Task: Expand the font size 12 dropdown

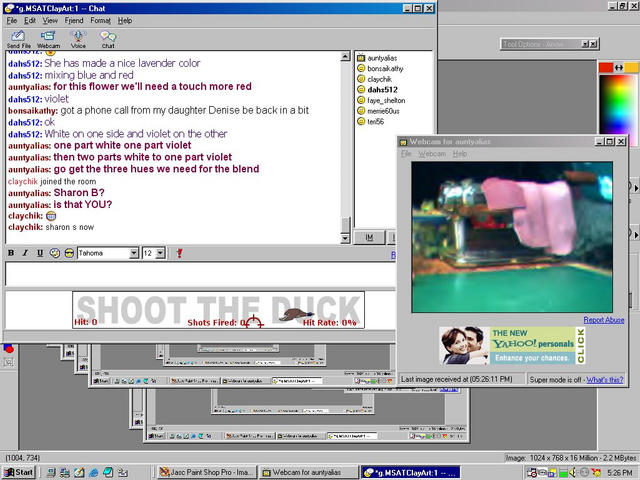Action: (160, 253)
